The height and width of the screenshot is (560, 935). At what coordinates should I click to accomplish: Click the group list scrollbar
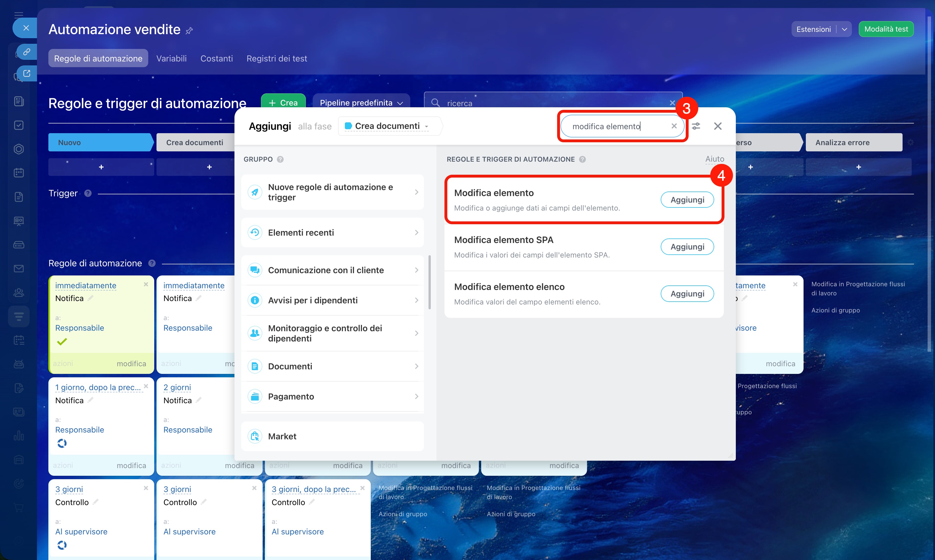point(429,282)
